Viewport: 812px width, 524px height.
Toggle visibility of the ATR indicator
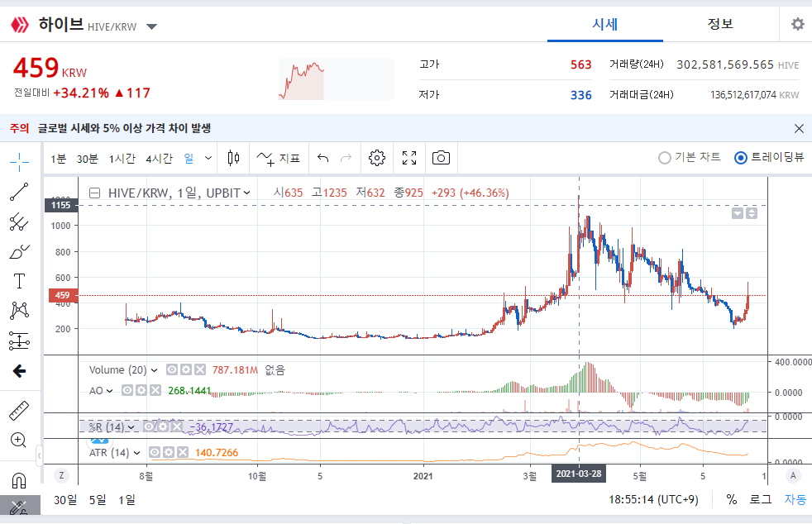(155, 453)
